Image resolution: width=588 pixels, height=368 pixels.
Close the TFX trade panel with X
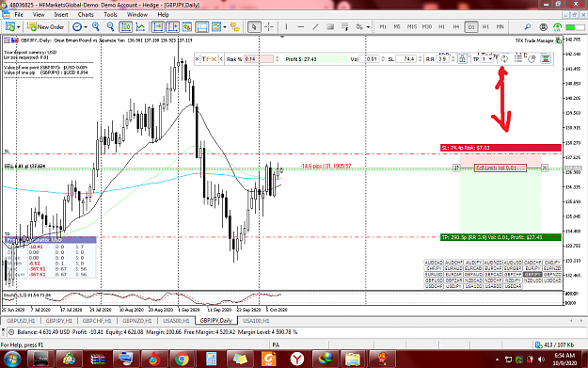coord(198,59)
